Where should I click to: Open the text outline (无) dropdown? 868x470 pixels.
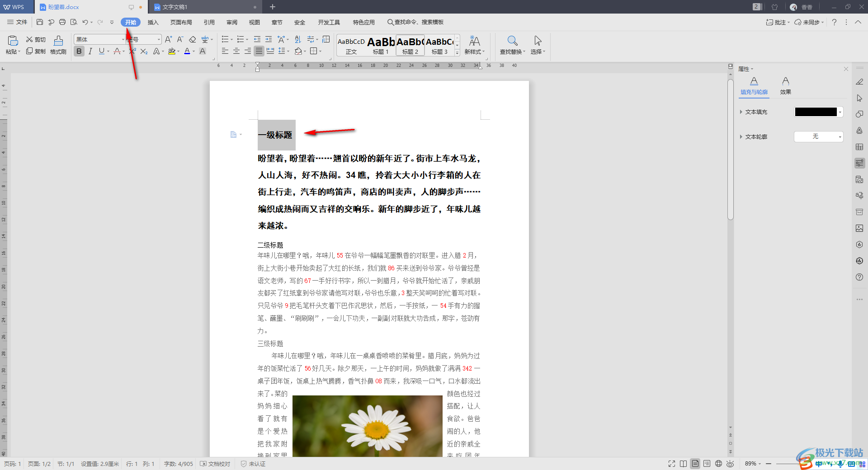[840, 136]
